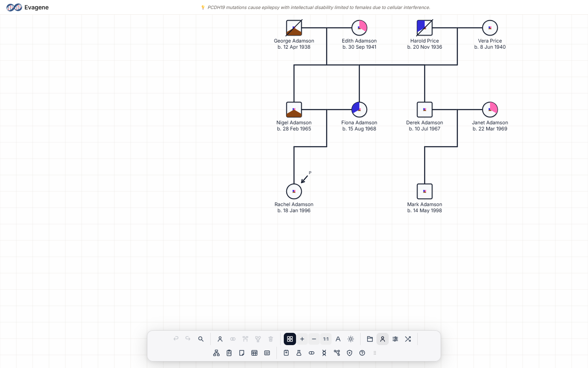Click the pill medication icon
This screenshot has width=588, height=368.
pyautogui.click(x=312, y=353)
